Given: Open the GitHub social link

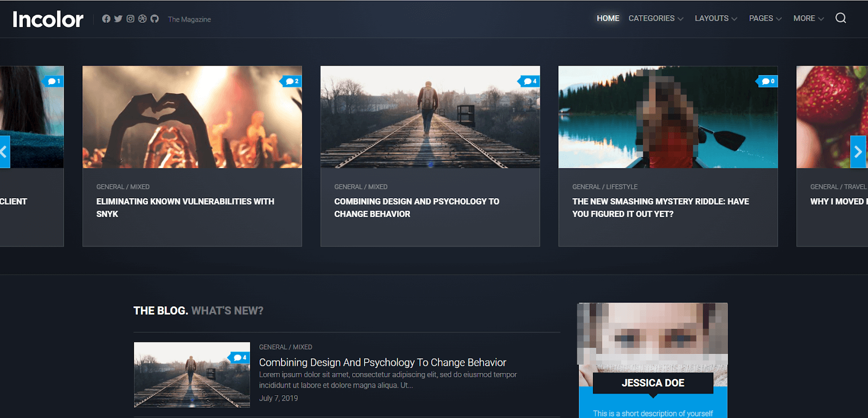Looking at the screenshot, I should (x=155, y=19).
